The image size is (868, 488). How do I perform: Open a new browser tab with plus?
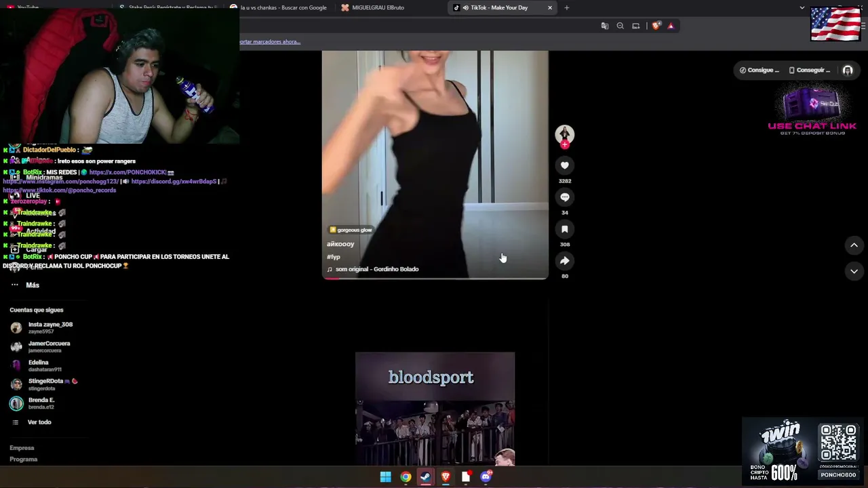pos(566,7)
